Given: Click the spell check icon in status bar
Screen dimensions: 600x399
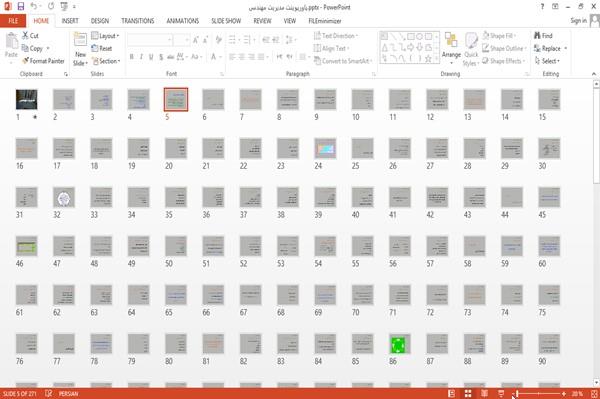Looking at the screenshot, I should point(49,394).
